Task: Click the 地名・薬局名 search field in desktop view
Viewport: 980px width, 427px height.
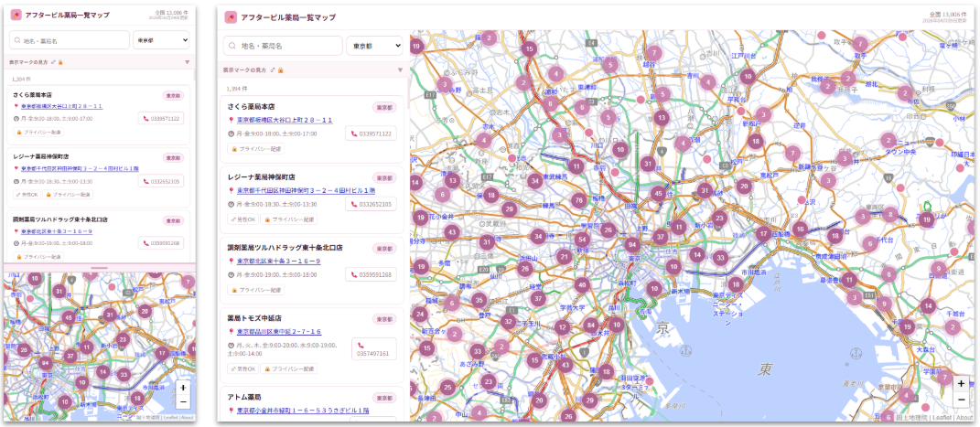Action: coord(283,46)
